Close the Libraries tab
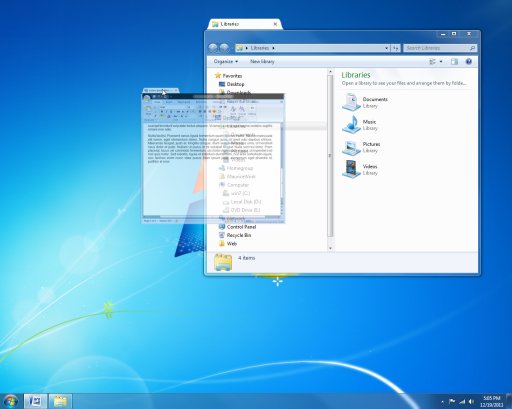Viewport: 512px width, 409px height. (x=275, y=24)
